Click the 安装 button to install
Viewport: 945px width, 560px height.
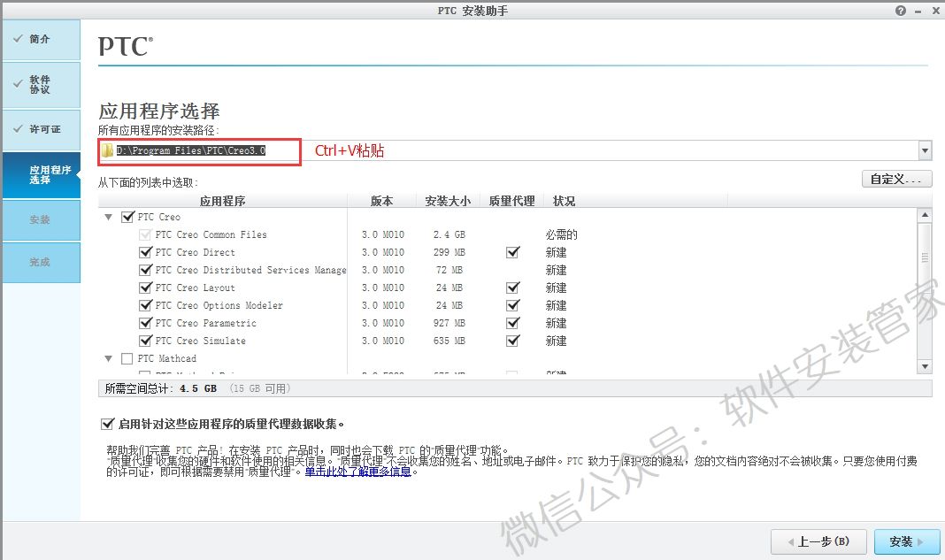(905, 541)
